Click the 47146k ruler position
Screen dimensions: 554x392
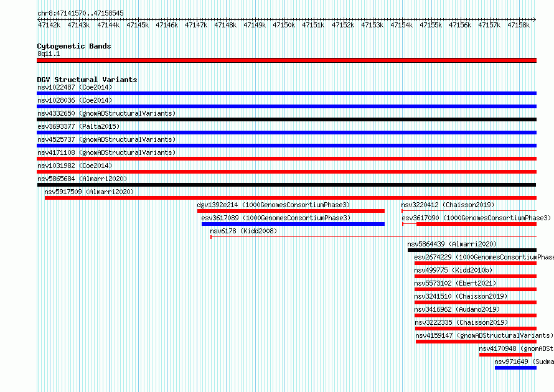[x=167, y=25]
